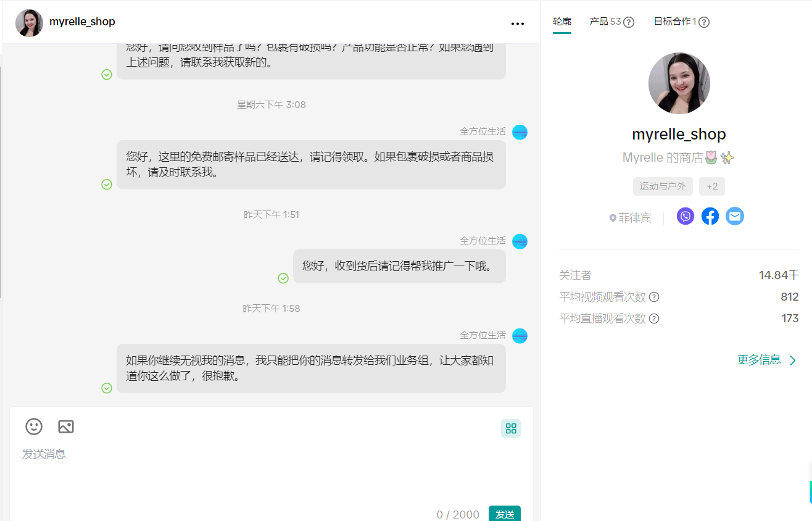Switch to the 轮廓 tab

(562, 22)
